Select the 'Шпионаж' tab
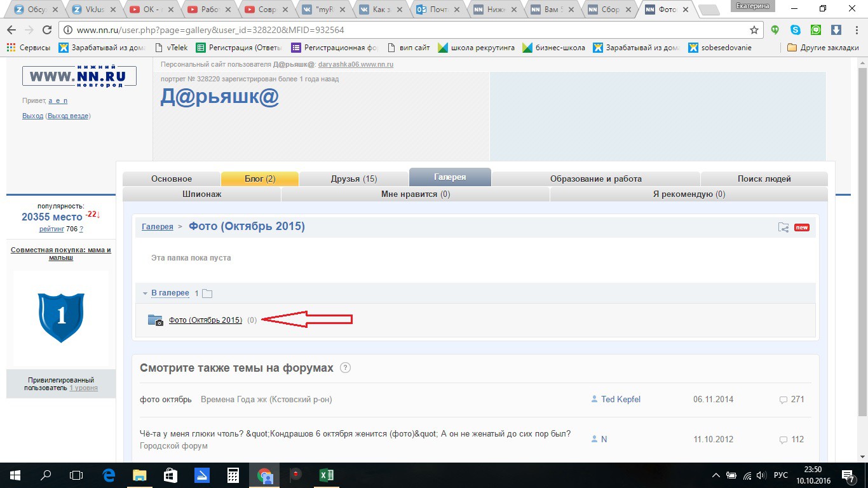868x488 pixels. [x=201, y=194]
